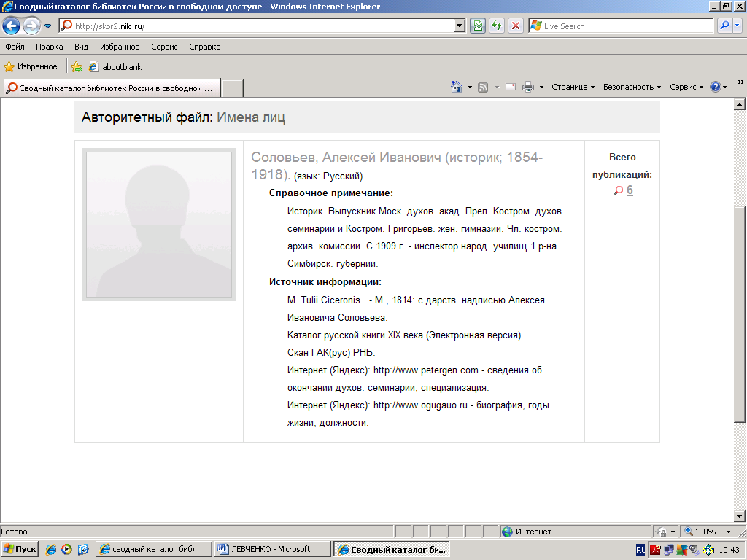Screen dimensions: 747x560
Task: Click the Home icon in command bar
Action: point(457,87)
